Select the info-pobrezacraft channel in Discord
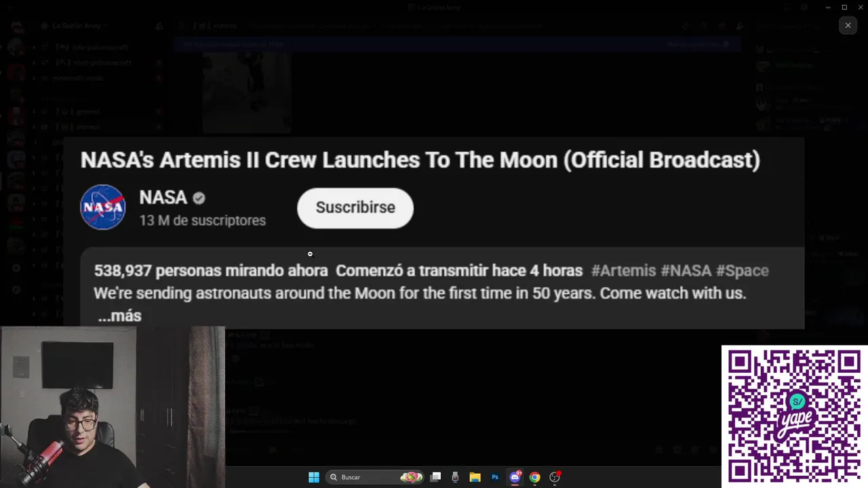This screenshot has height=488, width=868. click(100, 47)
